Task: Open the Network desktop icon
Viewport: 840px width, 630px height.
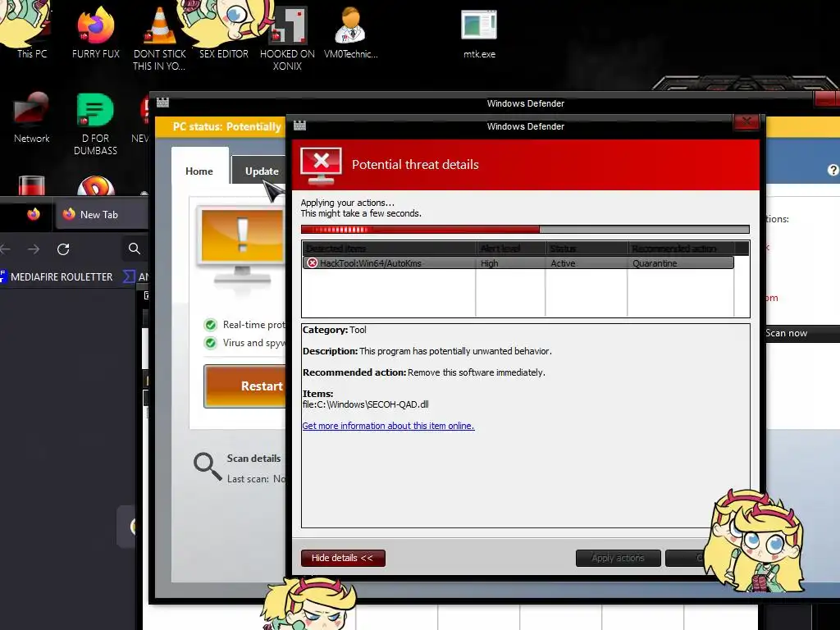Action: [x=32, y=118]
